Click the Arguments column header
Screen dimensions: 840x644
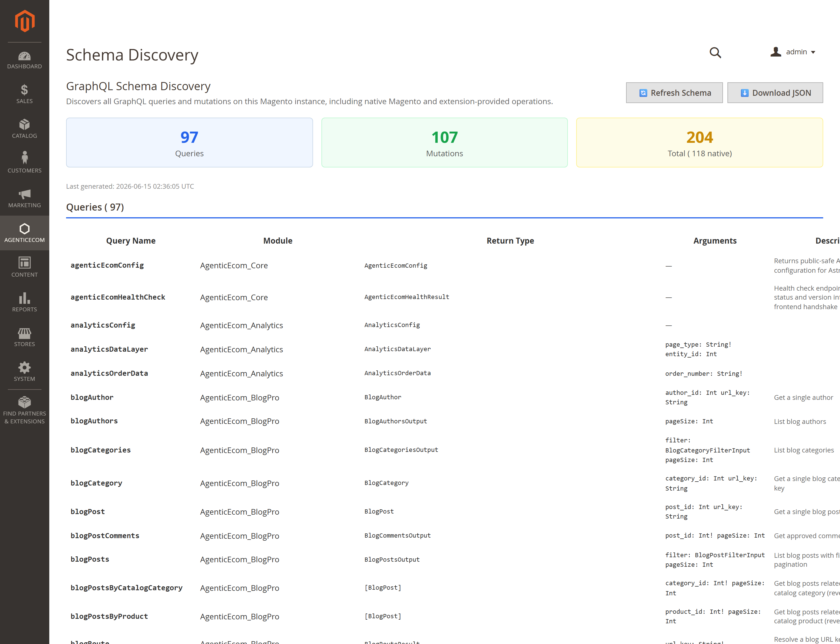click(x=715, y=241)
